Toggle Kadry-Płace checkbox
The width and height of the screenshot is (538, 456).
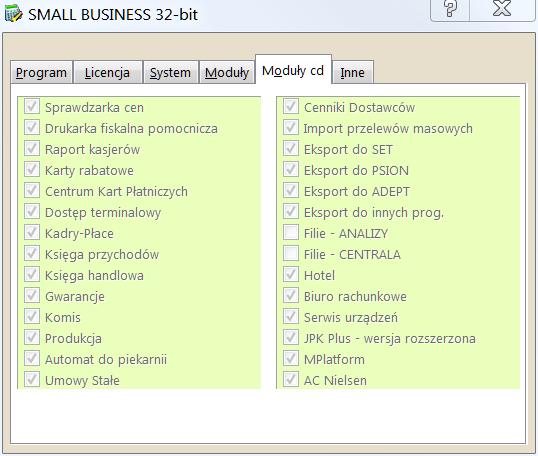point(32,233)
